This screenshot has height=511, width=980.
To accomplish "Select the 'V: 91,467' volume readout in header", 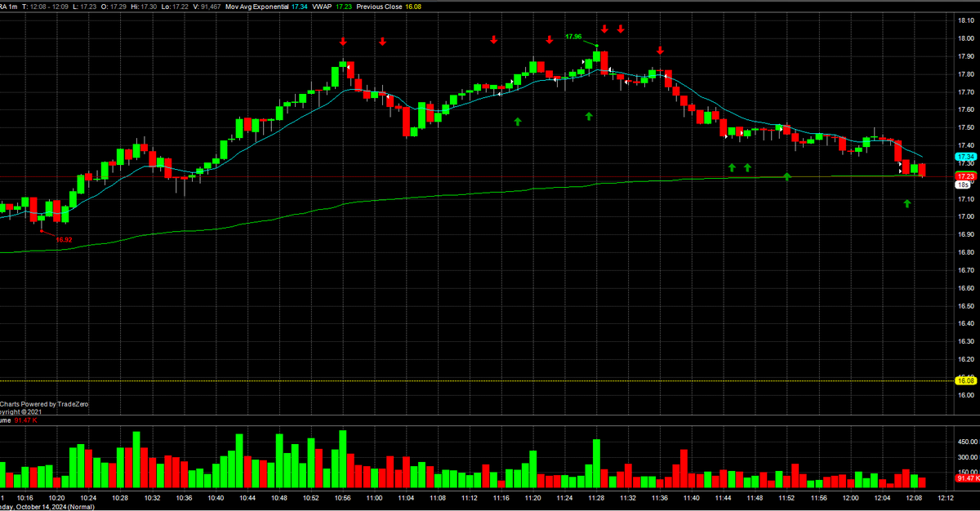I will tap(207, 5).
